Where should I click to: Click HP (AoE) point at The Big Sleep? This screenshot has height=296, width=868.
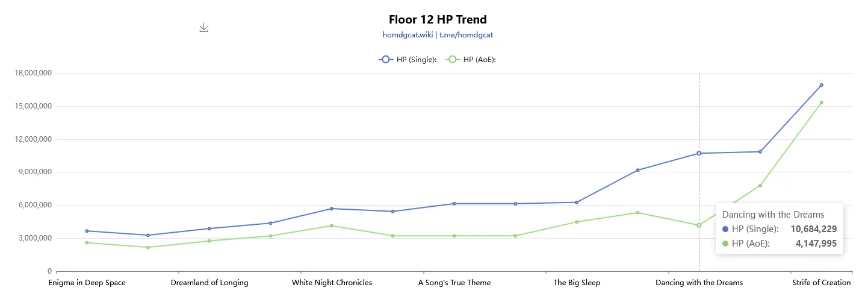tap(576, 222)
